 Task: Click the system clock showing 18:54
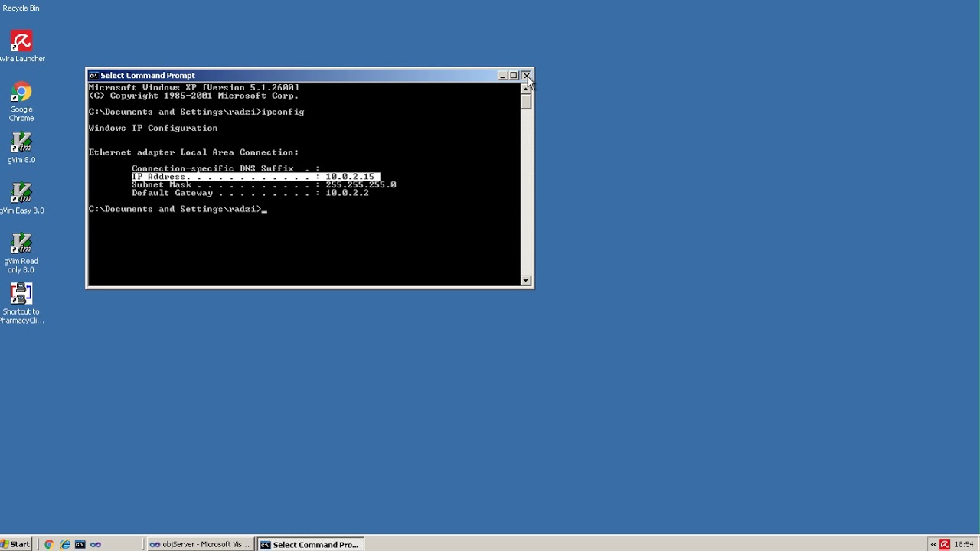coord(964,544)
